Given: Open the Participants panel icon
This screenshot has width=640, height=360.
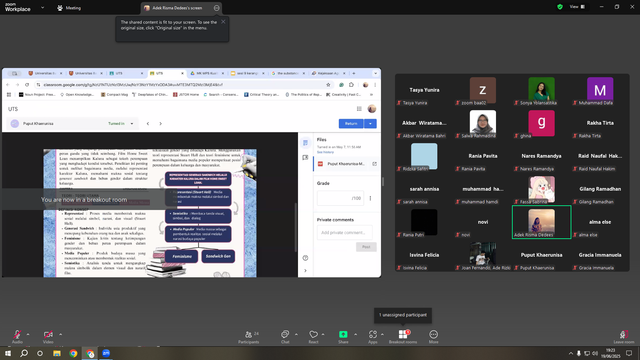Looking at the screenshot, I should click(x=248, y=334).
